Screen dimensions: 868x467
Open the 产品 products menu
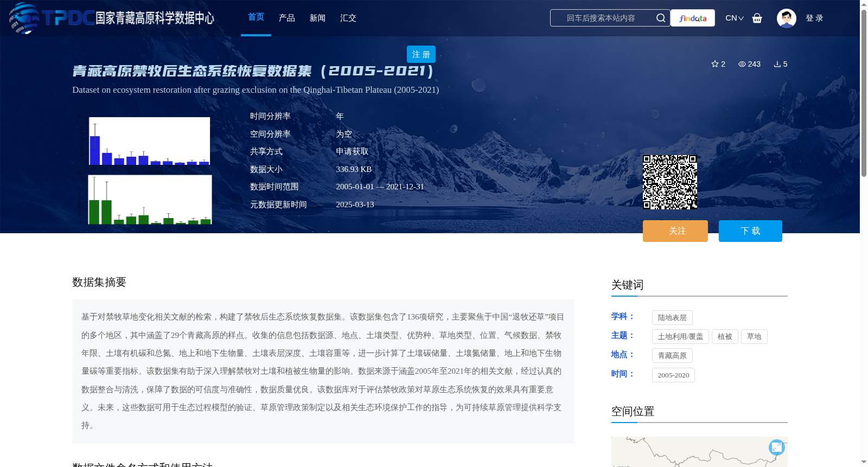[x=286, y=18]
